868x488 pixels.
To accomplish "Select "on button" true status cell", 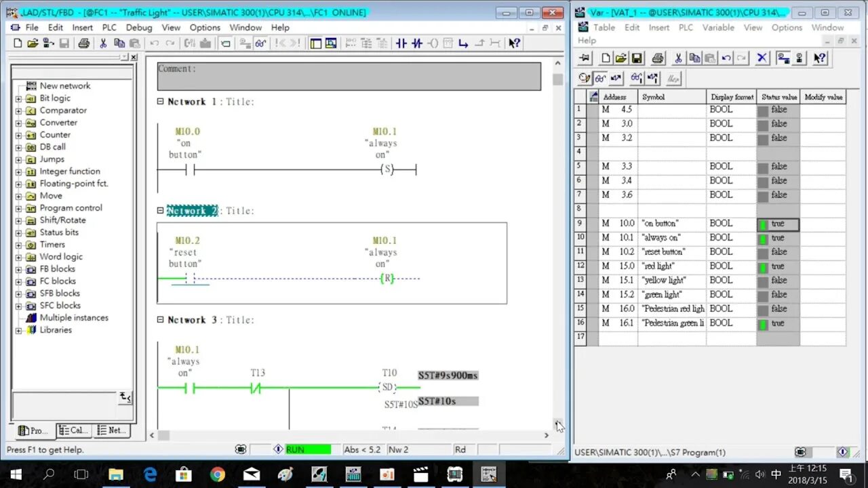I will (778, 224).
